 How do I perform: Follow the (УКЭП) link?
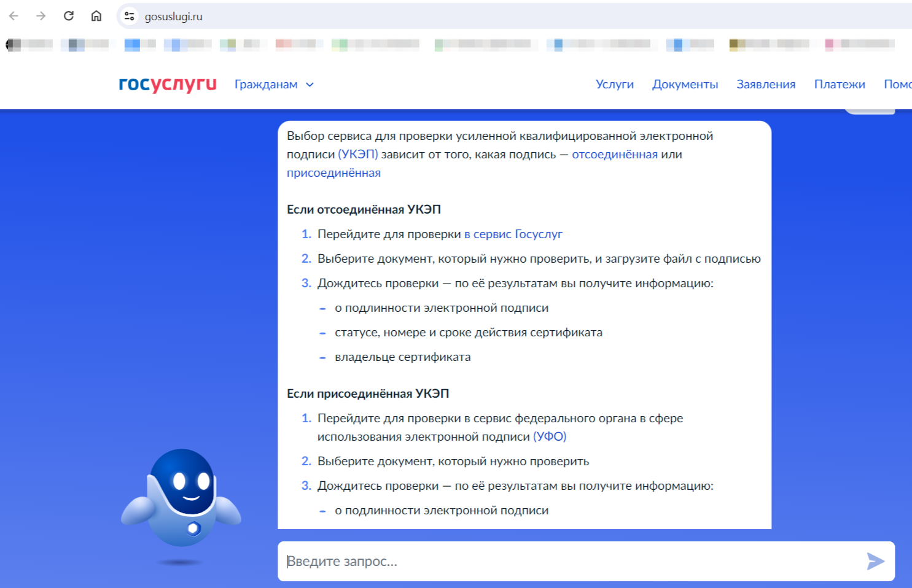click(x=358, y=155)
